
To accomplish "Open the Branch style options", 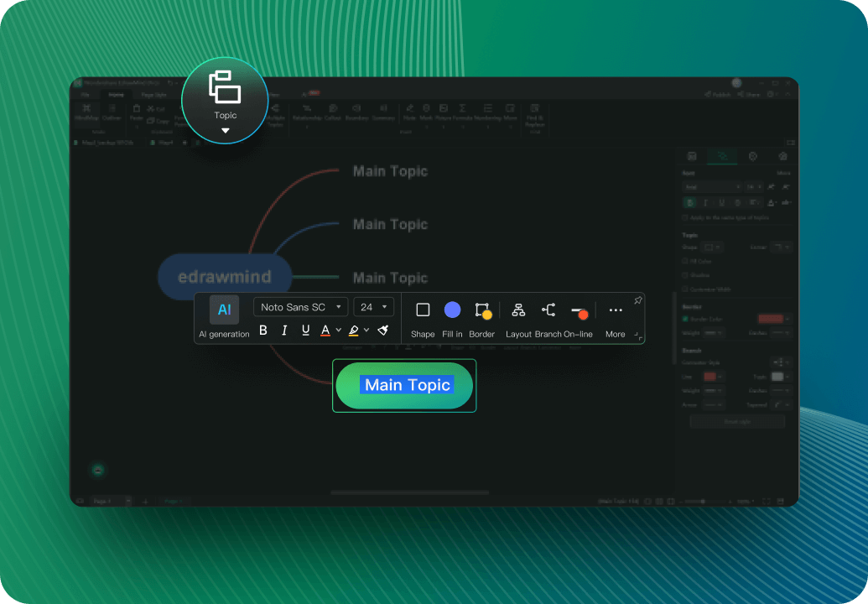I will [x=548, y=320].
